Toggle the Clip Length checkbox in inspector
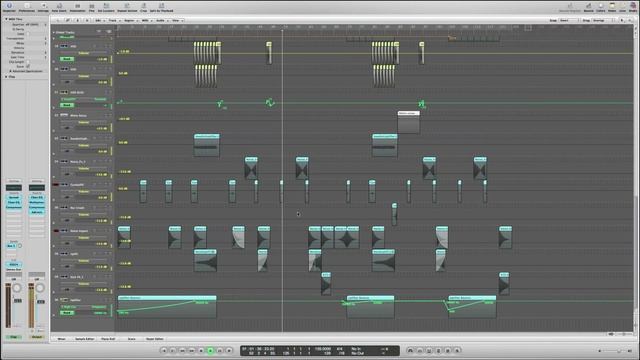Image resolution: width=640 pixels, height=360 pixels. [x=28, y=62]
